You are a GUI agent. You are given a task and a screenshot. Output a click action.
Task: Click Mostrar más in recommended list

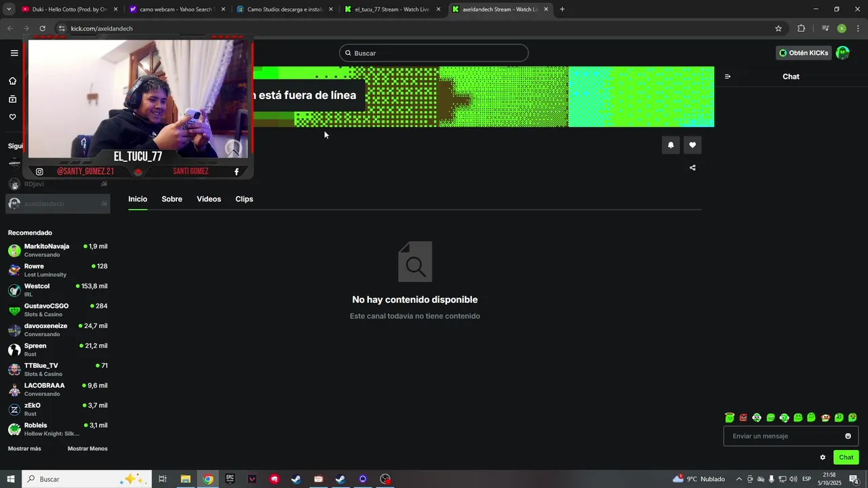pyautogui.click(x=24, y=449)
